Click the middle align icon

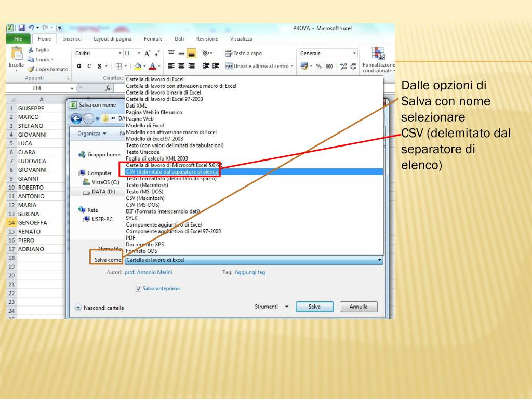[x=181, y=54]
